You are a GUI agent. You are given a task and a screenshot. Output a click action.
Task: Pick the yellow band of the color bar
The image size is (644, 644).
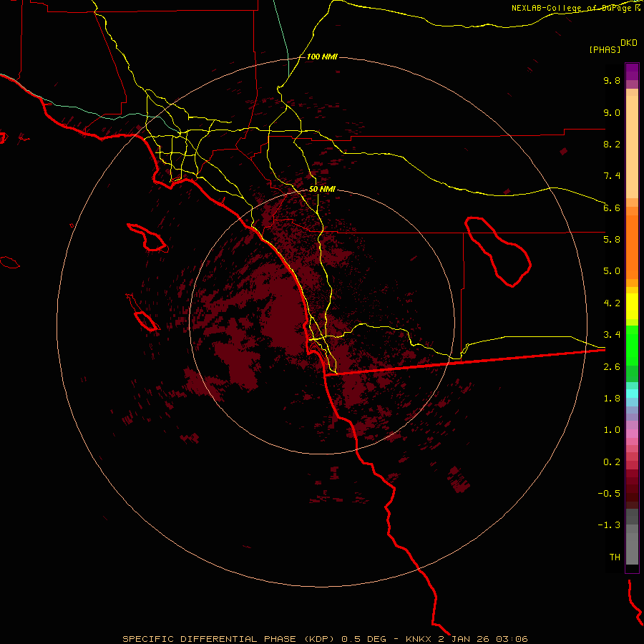[632, 306]
